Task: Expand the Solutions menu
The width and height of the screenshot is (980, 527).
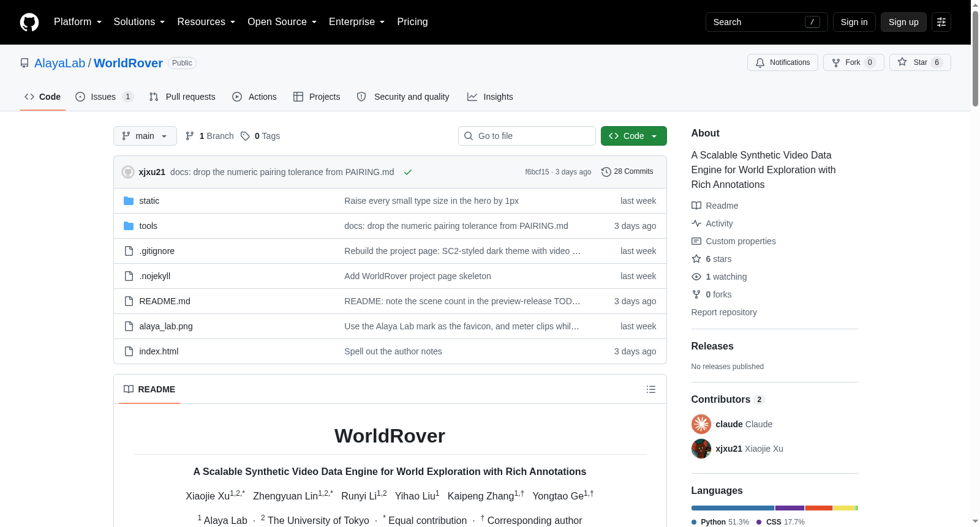Action: click(x=139, y=22)
